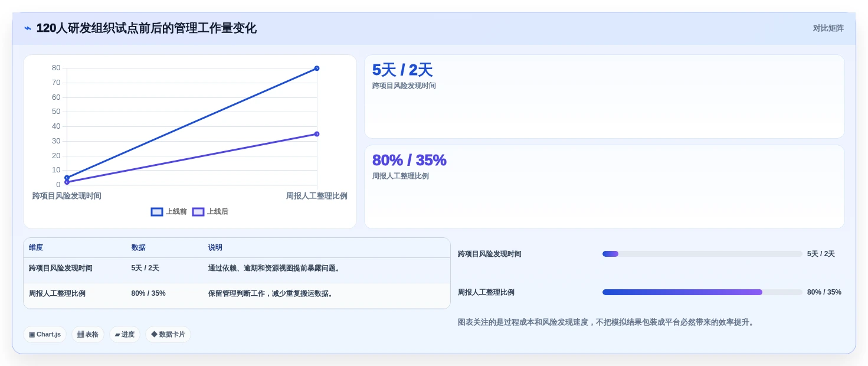This screenshot has width=868, height=366.
Task: Click the footnote starting with 图表关注的是过程成本
Action: (x=607, y=322)
